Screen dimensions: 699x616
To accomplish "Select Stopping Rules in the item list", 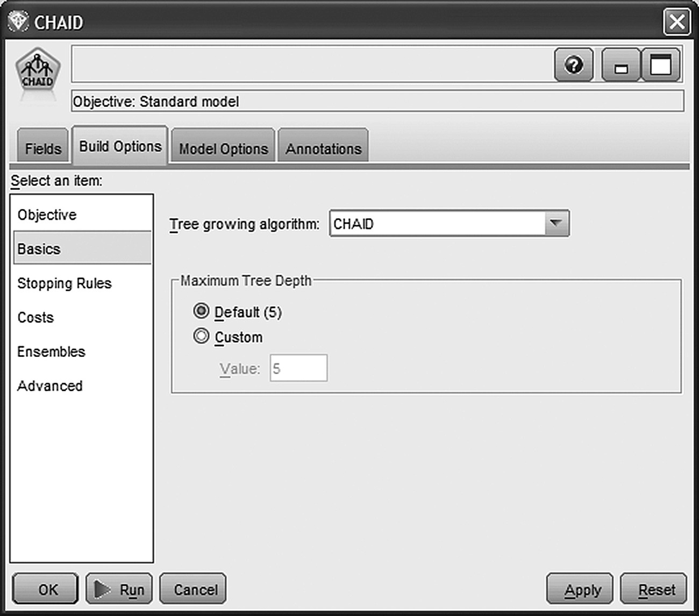I will point(82,283).
